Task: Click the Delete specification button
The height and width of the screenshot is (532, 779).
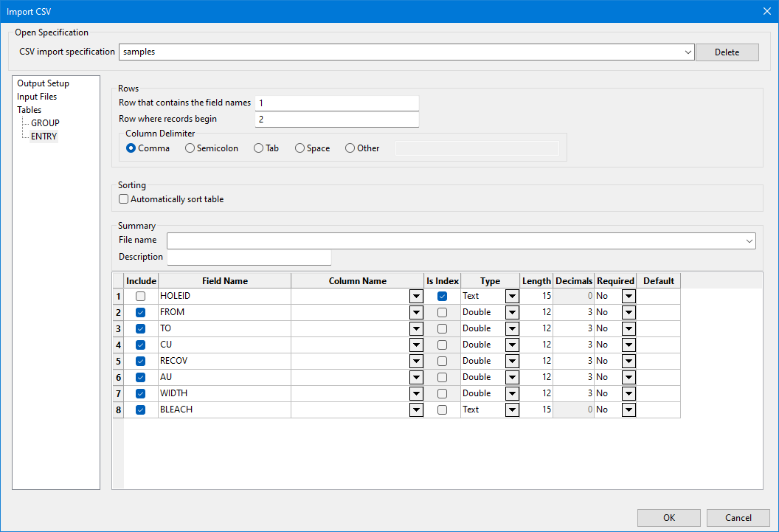Action: (727, 52)
